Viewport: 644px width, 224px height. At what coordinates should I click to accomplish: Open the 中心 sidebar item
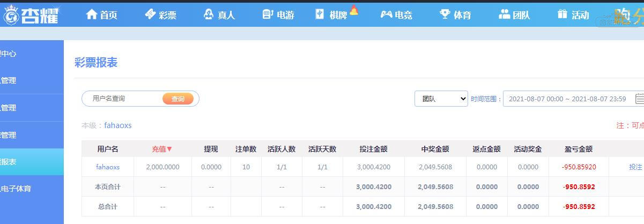[x=32, y=54]
